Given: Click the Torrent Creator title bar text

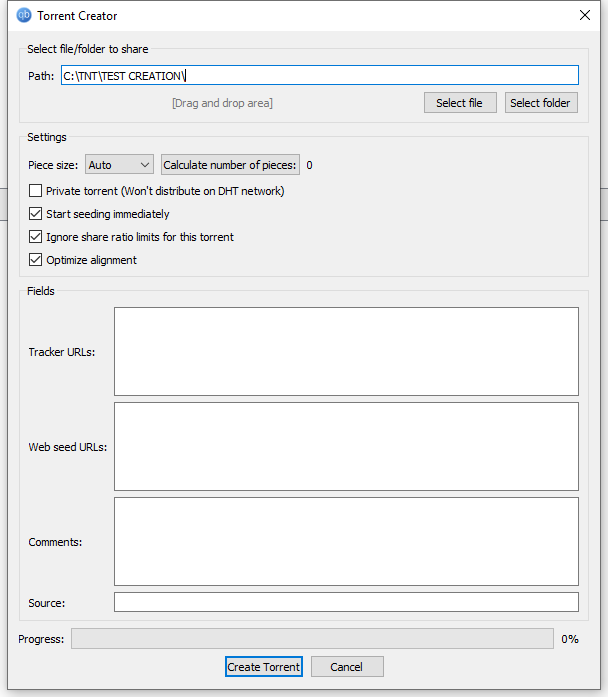Looking at the screenshot, I should [x=76, y=16].
